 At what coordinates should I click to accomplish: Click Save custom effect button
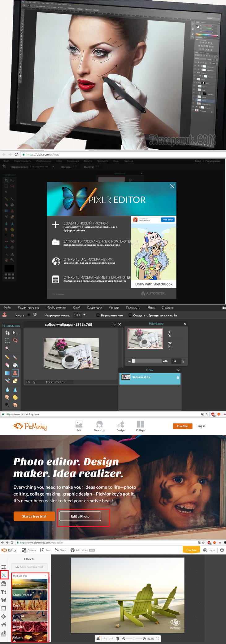pyautogui.click(x=29, y=567)
